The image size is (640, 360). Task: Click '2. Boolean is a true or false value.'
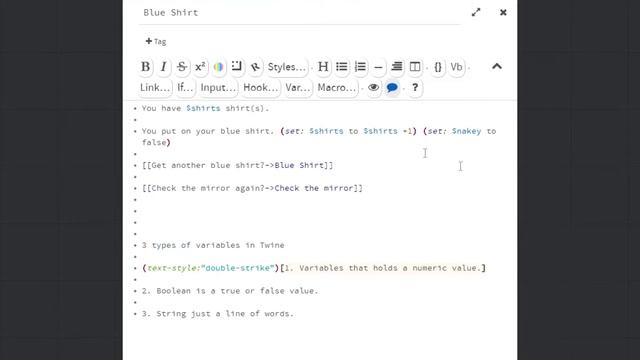tap(230, 291)
